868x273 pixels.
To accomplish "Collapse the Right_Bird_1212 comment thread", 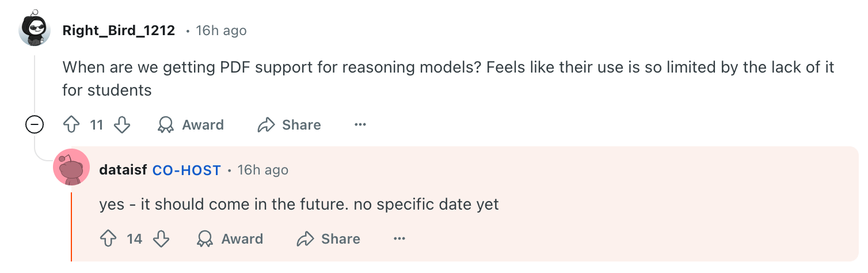I will pos(35,124).
